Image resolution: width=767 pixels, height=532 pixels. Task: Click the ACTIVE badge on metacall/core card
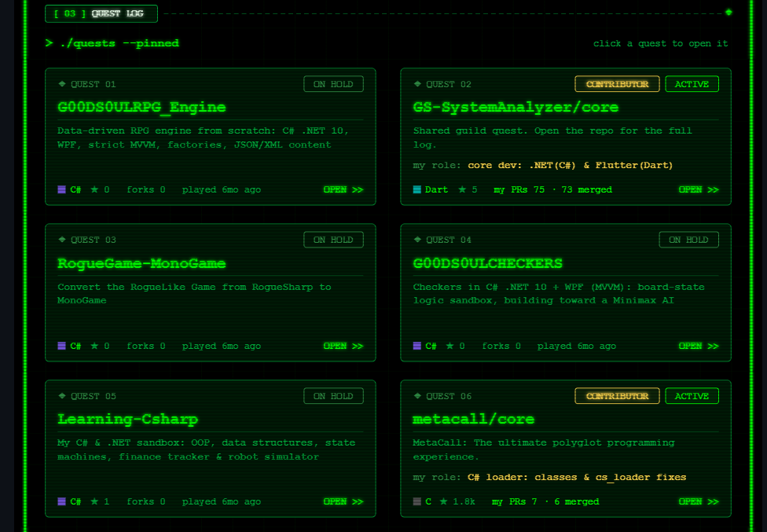692,396
